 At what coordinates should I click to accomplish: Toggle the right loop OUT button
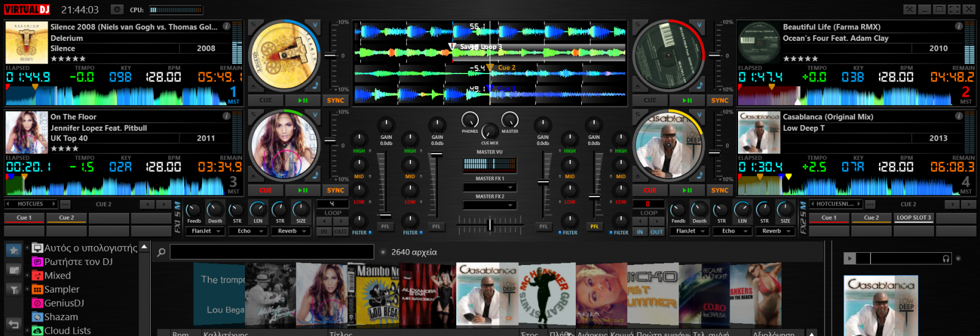(x=656, y=232)
